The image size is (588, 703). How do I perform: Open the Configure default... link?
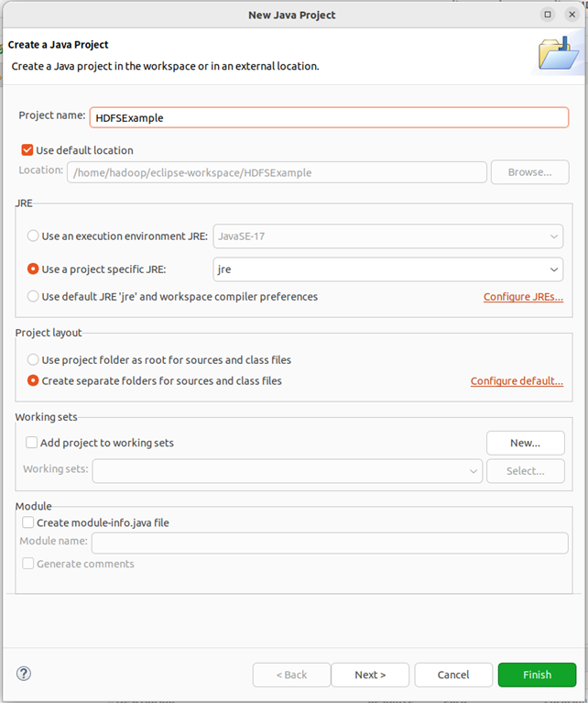point(517,380)
